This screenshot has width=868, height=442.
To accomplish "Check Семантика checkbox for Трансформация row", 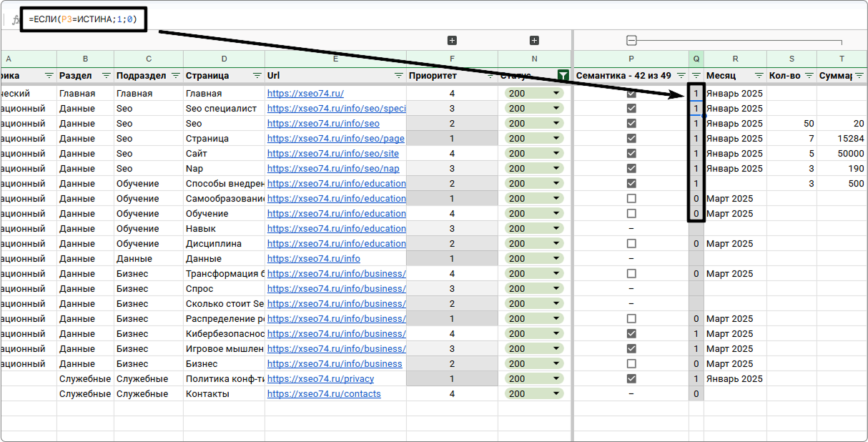I will click(631, 273).
